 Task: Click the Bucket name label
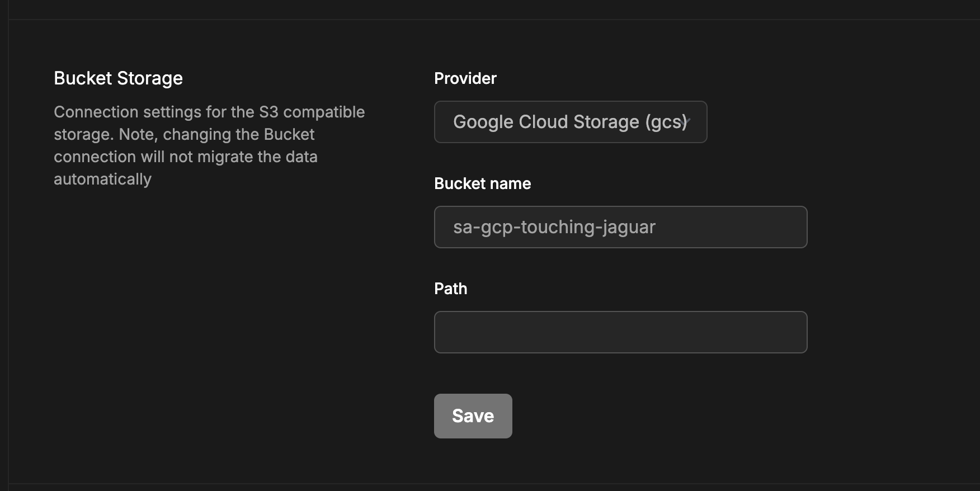tap(482, 183)
